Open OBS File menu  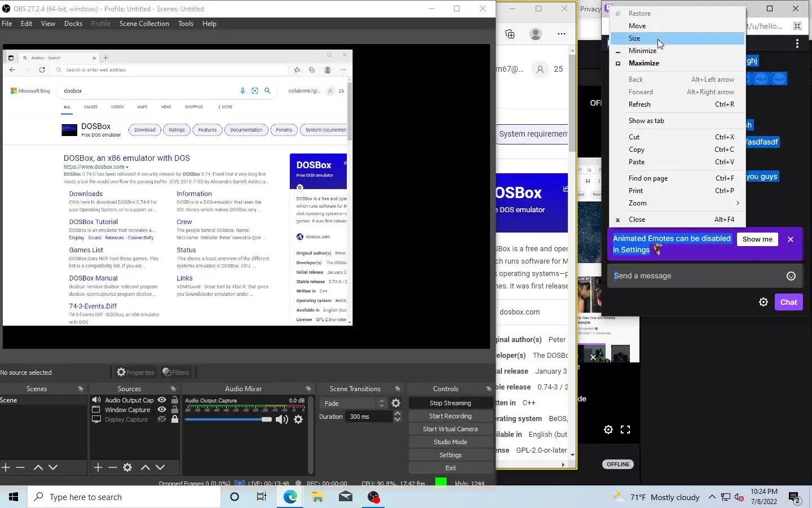7,24
